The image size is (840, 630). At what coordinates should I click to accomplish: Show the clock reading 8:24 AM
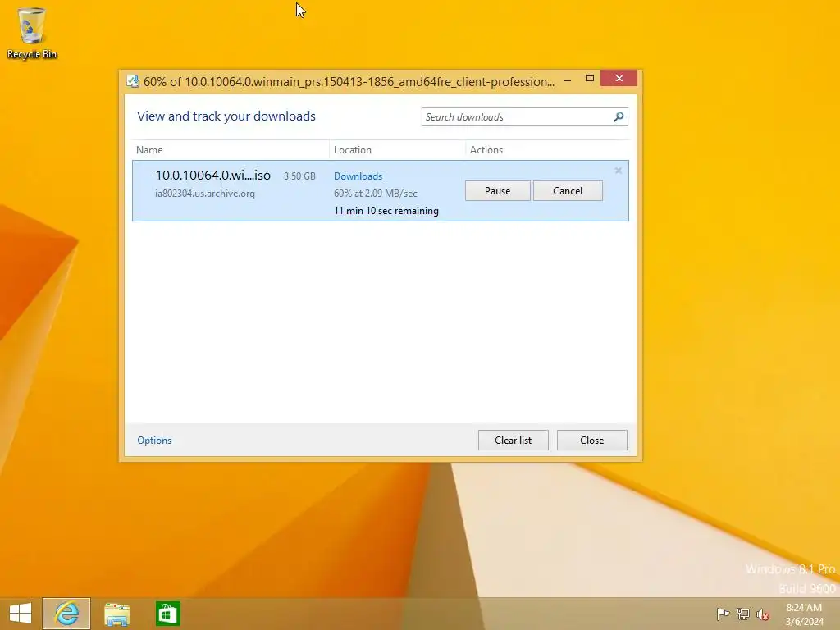[804, 608]
